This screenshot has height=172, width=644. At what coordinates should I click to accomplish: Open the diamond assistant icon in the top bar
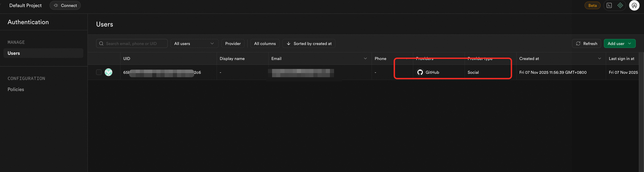coord(620,6)
